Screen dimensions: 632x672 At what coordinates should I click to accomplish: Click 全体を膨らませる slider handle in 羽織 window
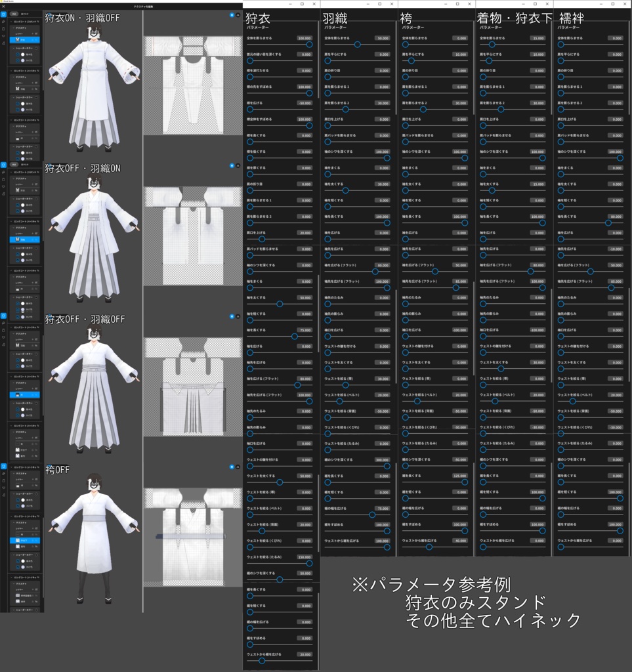point(358,44)
